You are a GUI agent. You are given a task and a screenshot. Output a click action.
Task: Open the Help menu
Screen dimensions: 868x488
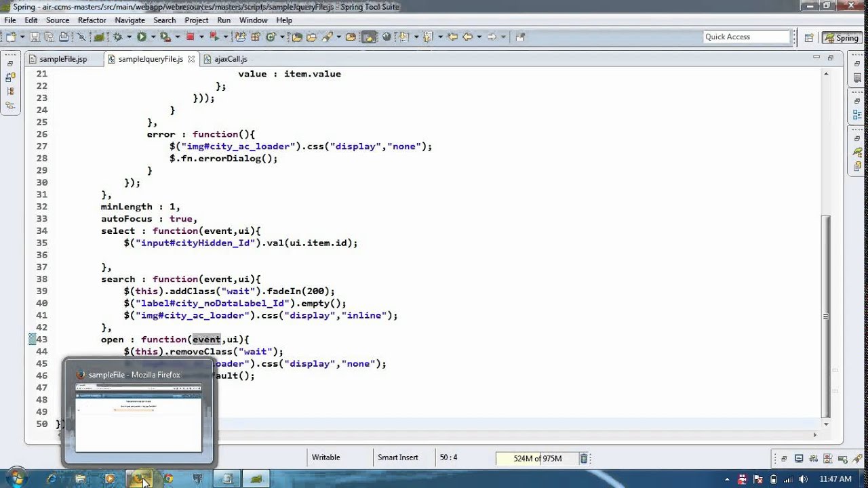[284, 20]
